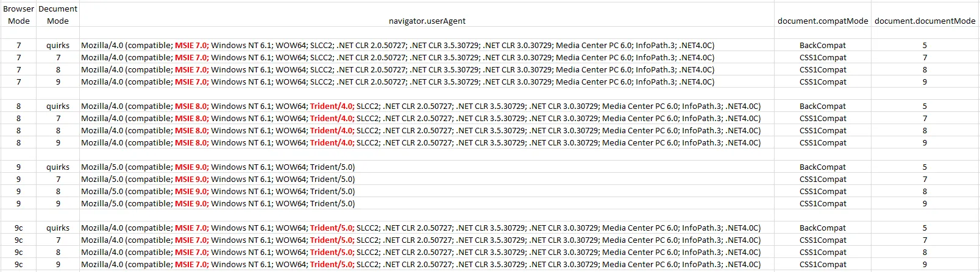Screen dimensions: 980x272
Task: Select documentMode value 5 in first row
Action: [925, 45]
